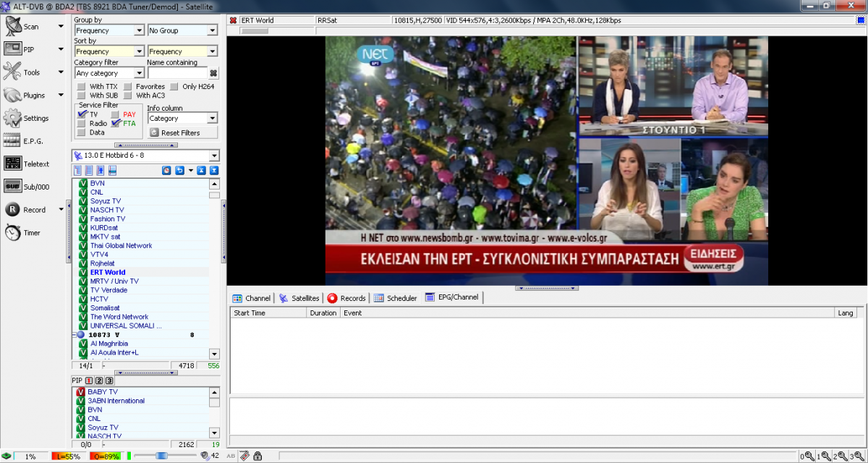The width and height of the screenshot is (868, 463).
Task: Click the clock icon above channel list
Action: (166, 171)
